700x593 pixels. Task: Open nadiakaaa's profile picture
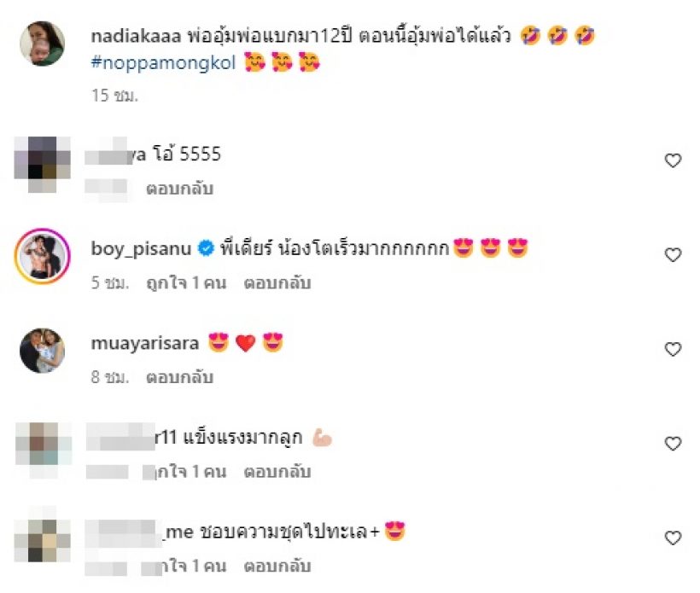tap(43, 44)
